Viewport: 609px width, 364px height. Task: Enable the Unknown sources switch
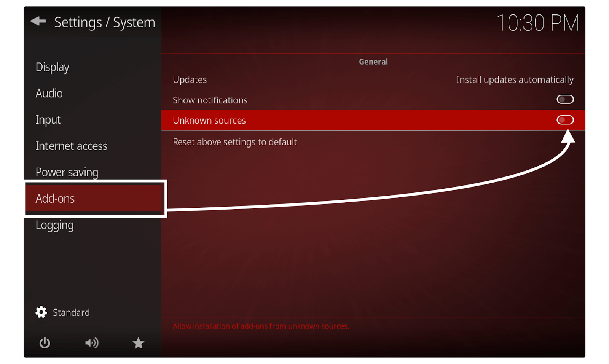(565, 120)
